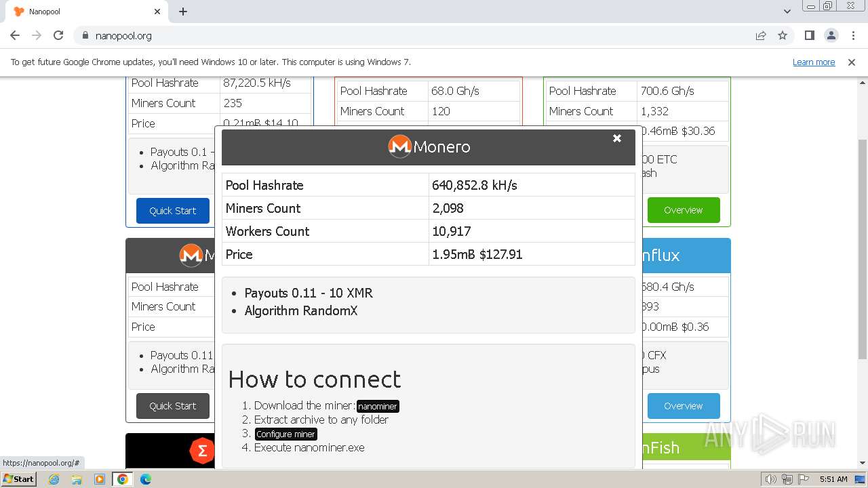Open the Chrome three-dot menu

853,35
